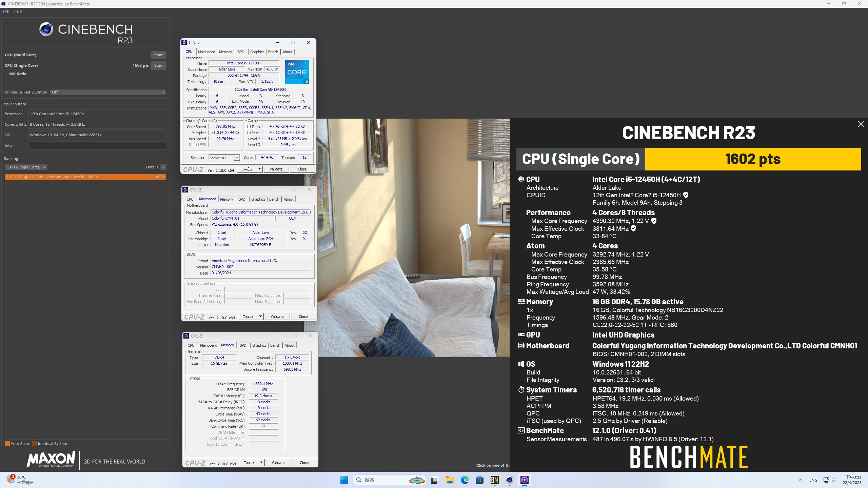Click the yellow 1602 pts score bar
Screen dimensions: 868x488
coord(753,159)
